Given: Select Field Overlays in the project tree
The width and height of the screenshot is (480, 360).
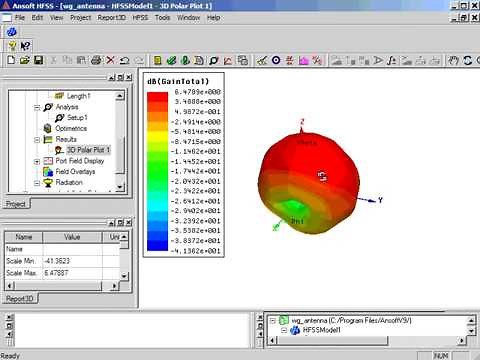Looking at the screenshot, I should (x=75, y=172).
